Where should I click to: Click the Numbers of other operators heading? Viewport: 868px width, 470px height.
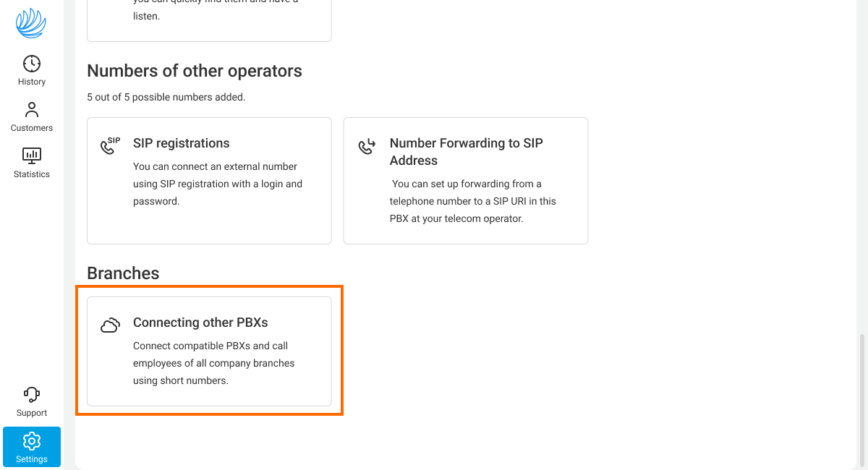tap(194, 71)
